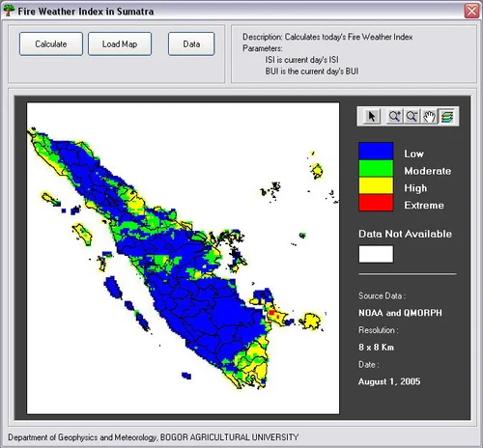The height and width of the screenshot is (448, 483).
Task: Open the Data button
Action: pyautogui.click(x=191, y=43)
